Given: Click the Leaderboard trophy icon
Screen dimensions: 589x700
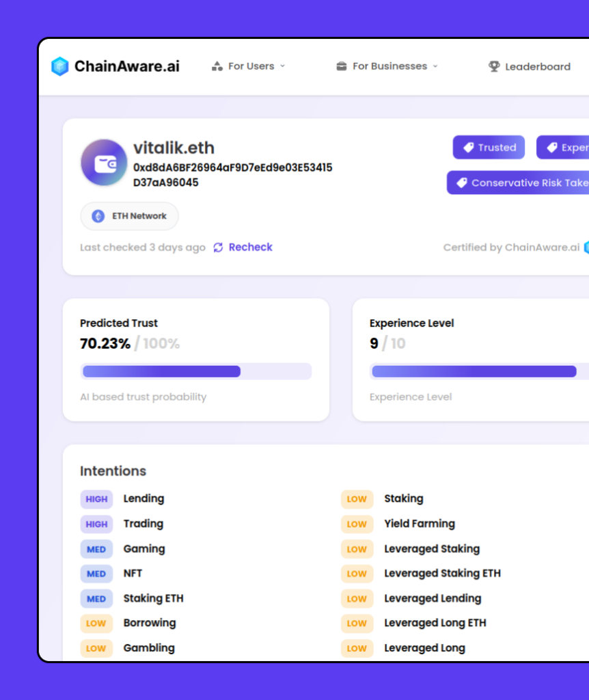Looking at the screenshot, I should point(494,66).
